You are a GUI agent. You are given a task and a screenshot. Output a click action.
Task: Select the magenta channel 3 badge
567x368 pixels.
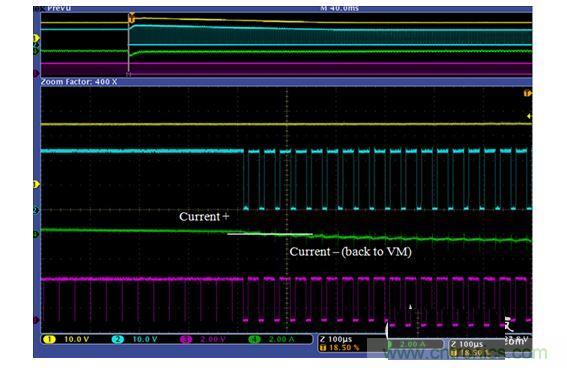point(186,339)
